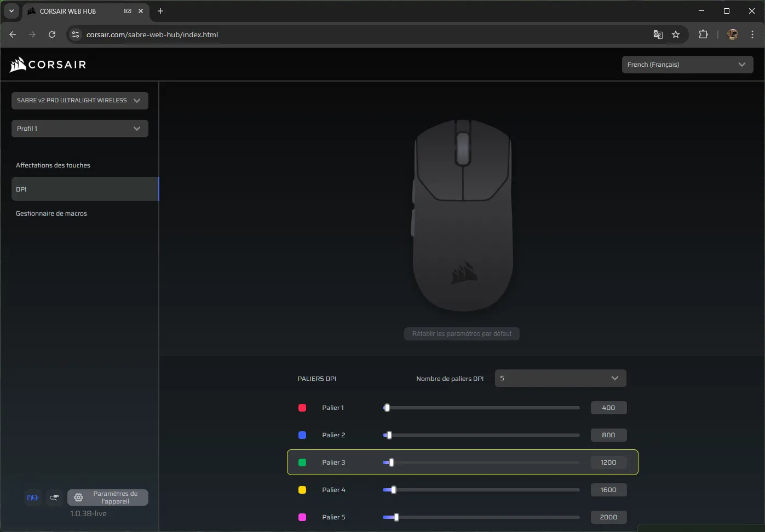Open the browser Extensions puzzle icon

click(x=703, y=34)
